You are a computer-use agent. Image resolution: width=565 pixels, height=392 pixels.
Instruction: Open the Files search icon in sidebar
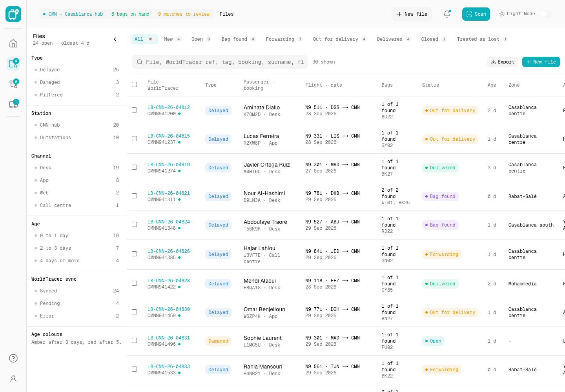pyautogui.click(x=13, y=64)
